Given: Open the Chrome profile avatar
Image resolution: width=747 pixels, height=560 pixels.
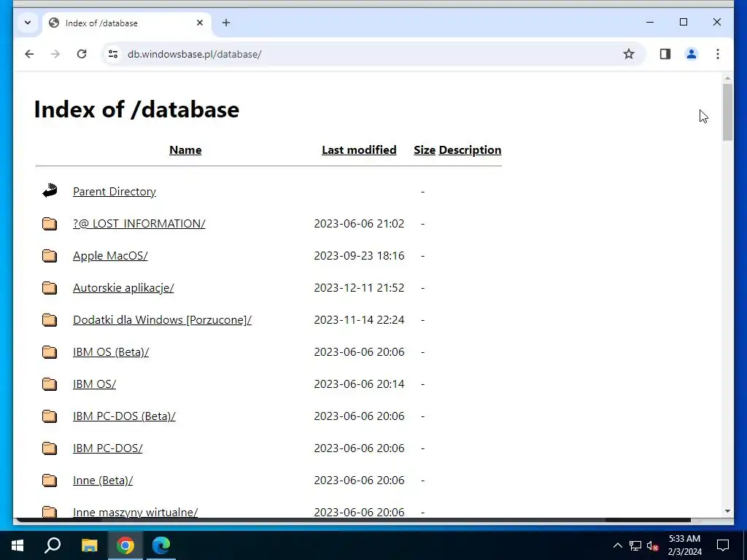Looking at the screenshot, I should coord(692,54).
